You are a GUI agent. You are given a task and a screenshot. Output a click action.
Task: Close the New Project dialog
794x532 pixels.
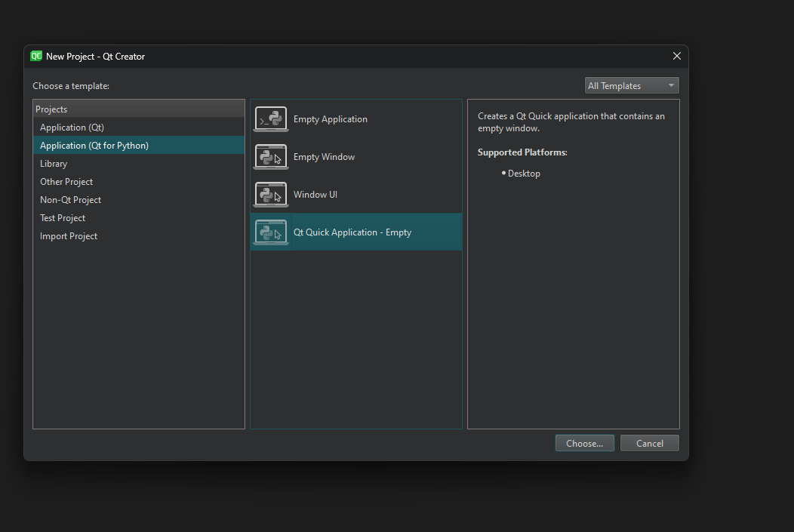(x=677, y=56)
